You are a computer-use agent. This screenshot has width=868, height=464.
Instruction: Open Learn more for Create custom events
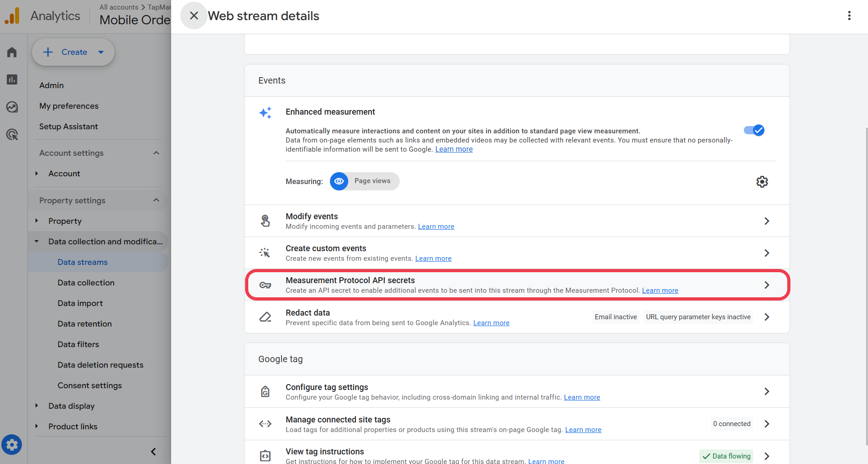tap(434, 258)
